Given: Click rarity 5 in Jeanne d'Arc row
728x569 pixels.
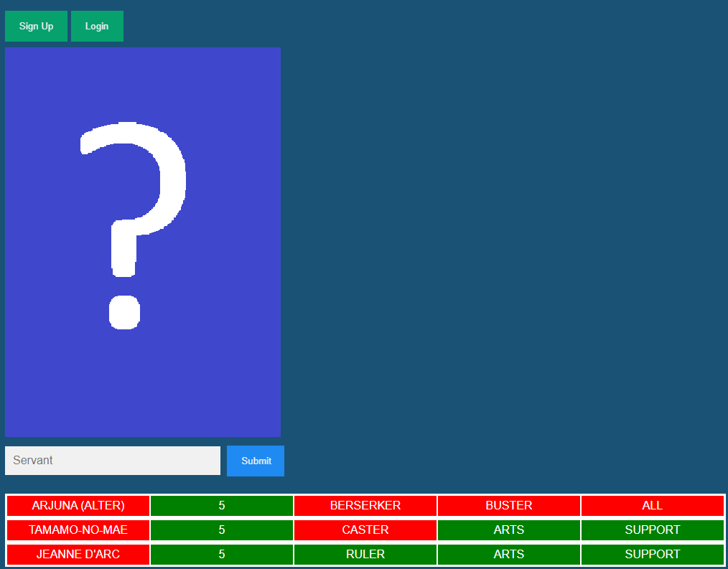Looking at the screenshot, I should click(222, 554).
